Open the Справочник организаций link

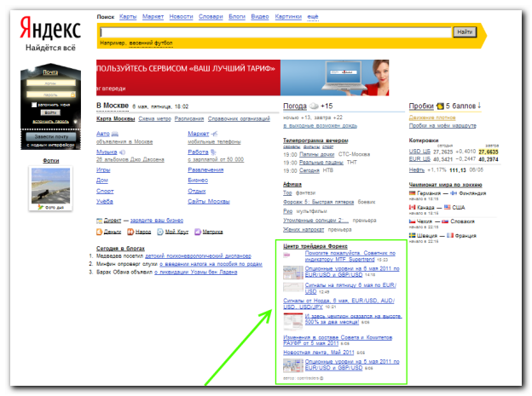239,118
